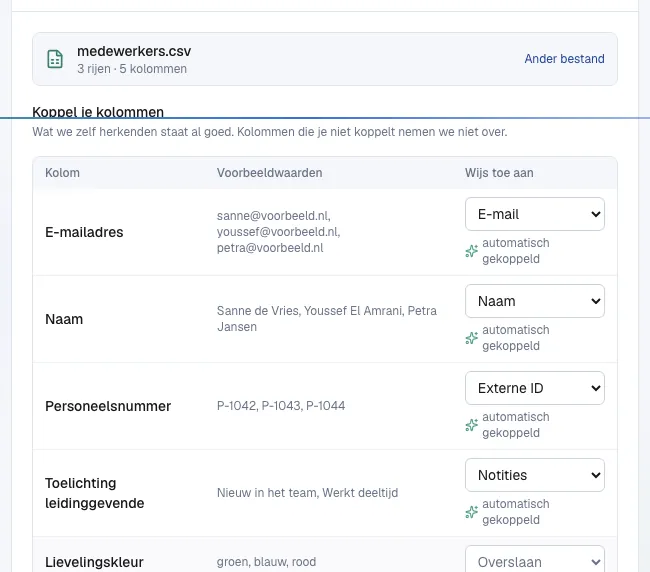Open the Externe ID mapping dropdown
Viewport: 650px width, 572px height.
tap(535, 388)
